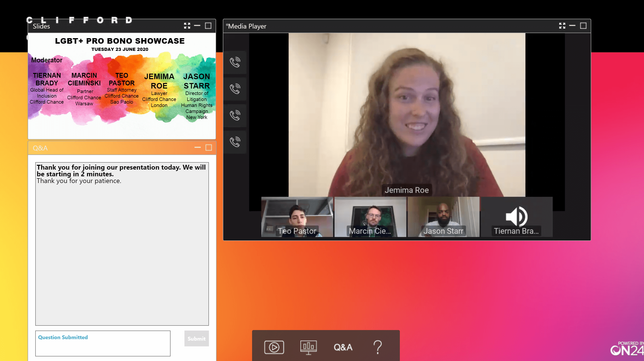This screenshot has width=644, height=361.
Task: Click the second phone/call icon left sidebar
Action: tap(235, 89)
